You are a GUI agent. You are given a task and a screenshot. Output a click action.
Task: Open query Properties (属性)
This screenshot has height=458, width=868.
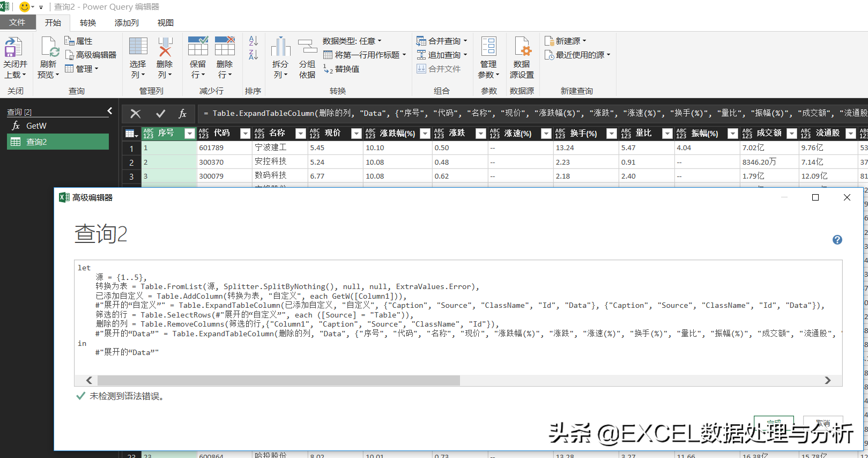pyautogui.click(x=78, y=41)
